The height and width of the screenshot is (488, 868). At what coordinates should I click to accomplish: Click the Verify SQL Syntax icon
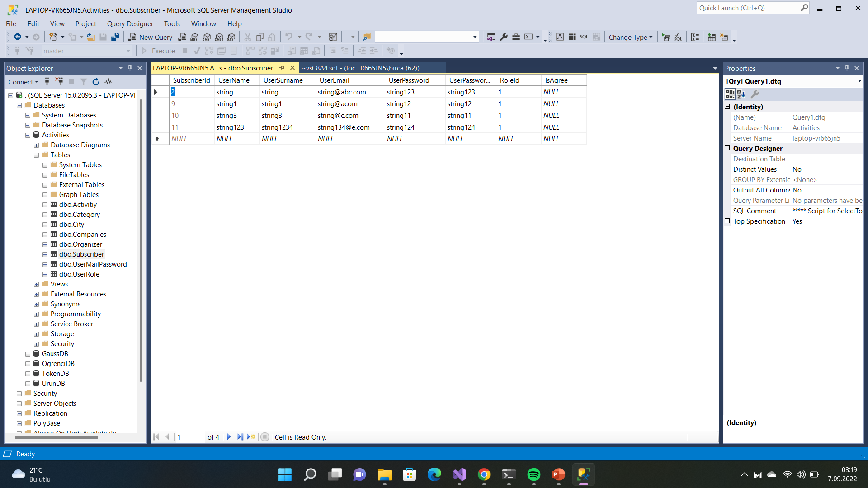tap(678, 37)
